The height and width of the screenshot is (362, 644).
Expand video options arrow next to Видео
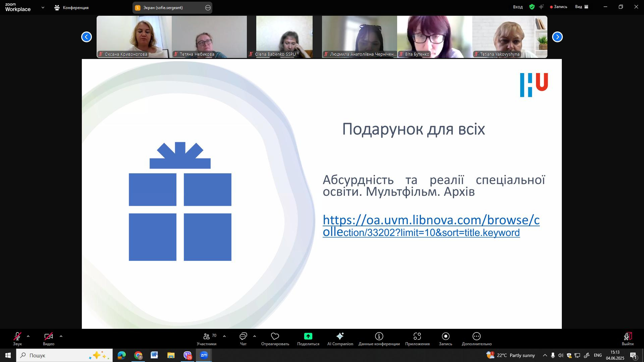point(61,336)
